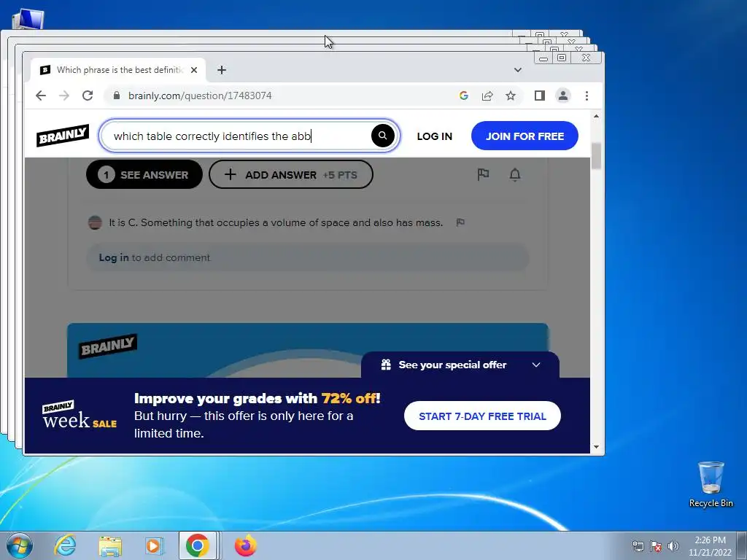The width and height of the screenshot is (747, 560).
Task: Launch Firefox from taskbar
Action: pyautogui.click(x=246, y=545)
